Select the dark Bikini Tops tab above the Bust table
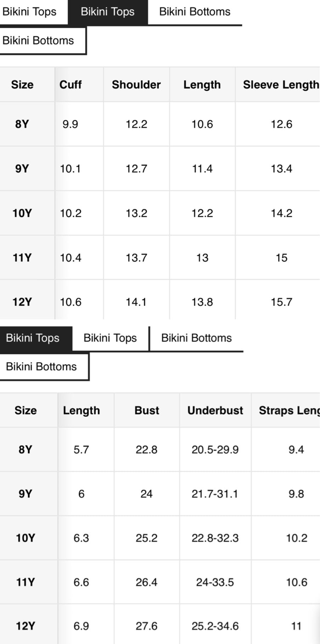Image resolution: width=320 pixels, height=644 pixels. click(x=33, y=338)
